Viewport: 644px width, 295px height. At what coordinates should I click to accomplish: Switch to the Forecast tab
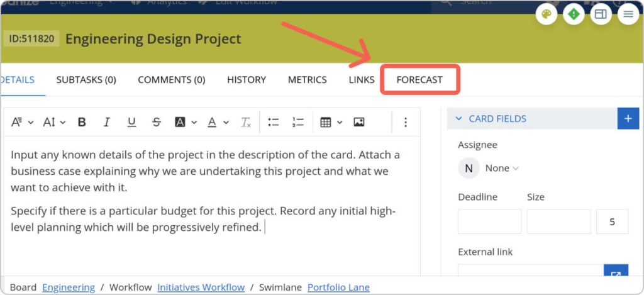419,80
